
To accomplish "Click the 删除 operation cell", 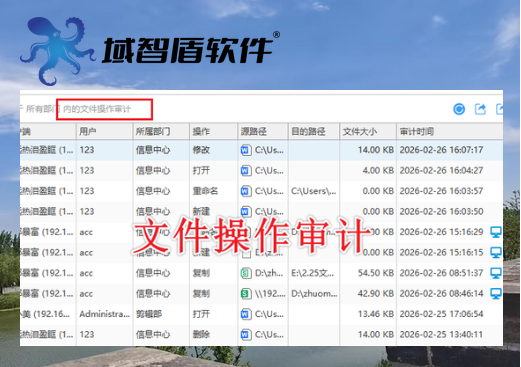I will [x=201, y=334].
